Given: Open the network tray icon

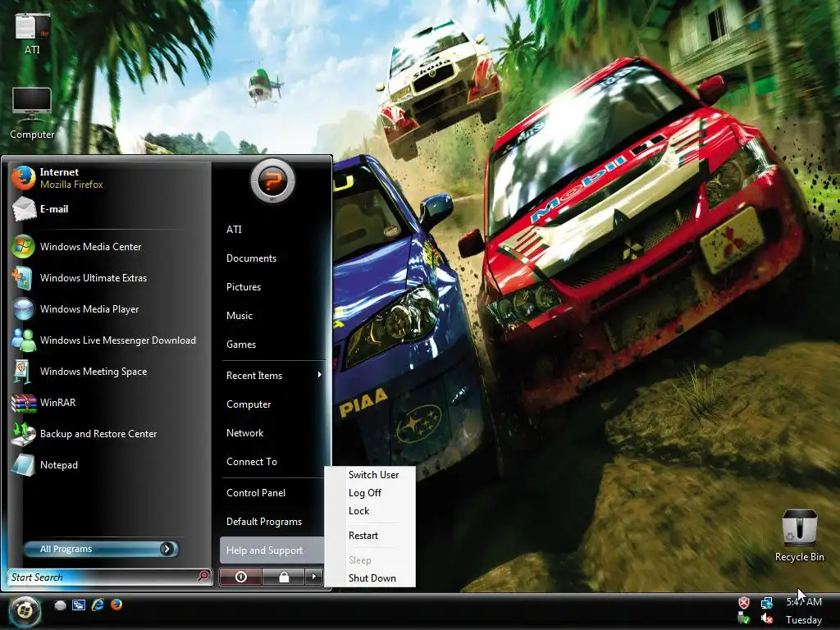Looking at the screenshot, I should pyautogui.click(x=767, y=603).
